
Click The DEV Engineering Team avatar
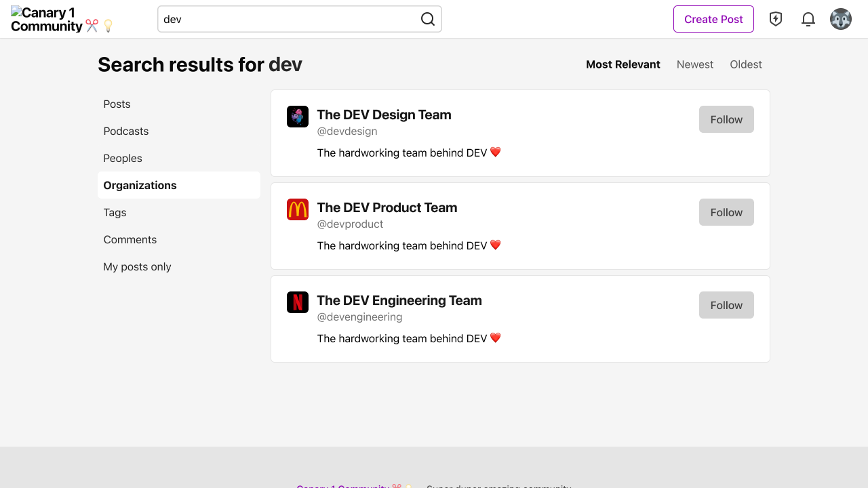click(297, 302)
